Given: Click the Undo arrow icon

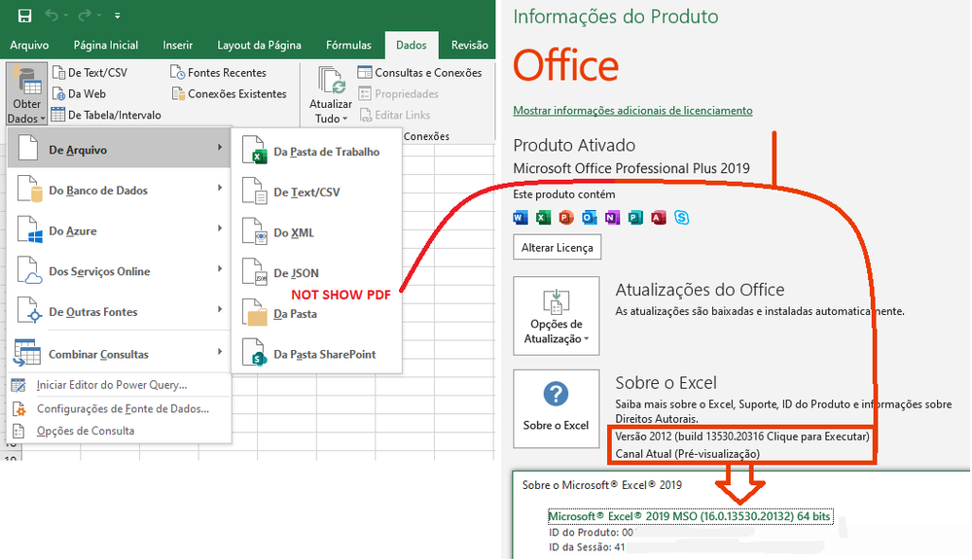Looking at the screenshot, I should coord(52,16).
